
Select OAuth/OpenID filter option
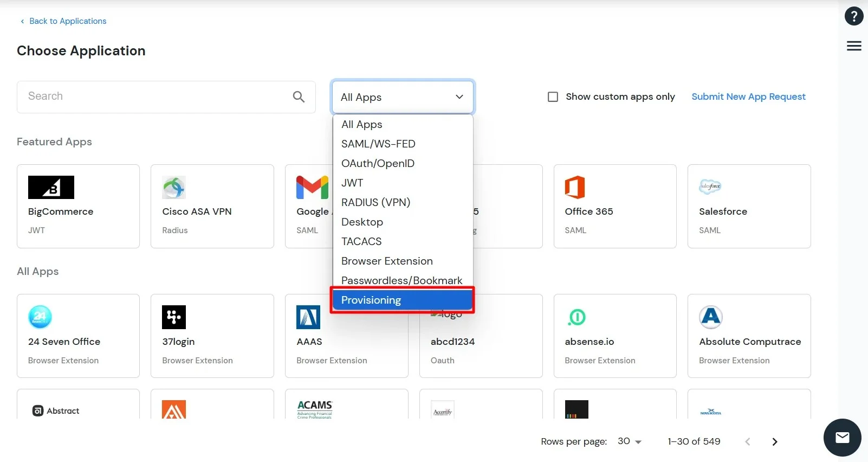click(x=403, y=163)
